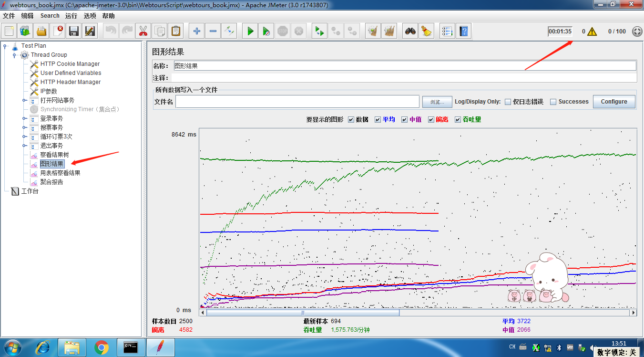Open Chrome from the Windows taskbar
This screenshot has height=357, width=644.
tap(102, 347)
